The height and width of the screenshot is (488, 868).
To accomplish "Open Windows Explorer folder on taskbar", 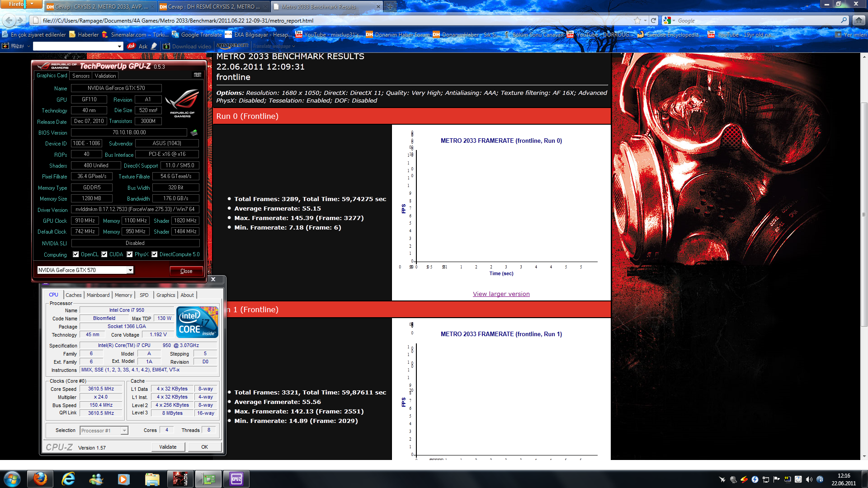I will point(152,479).
